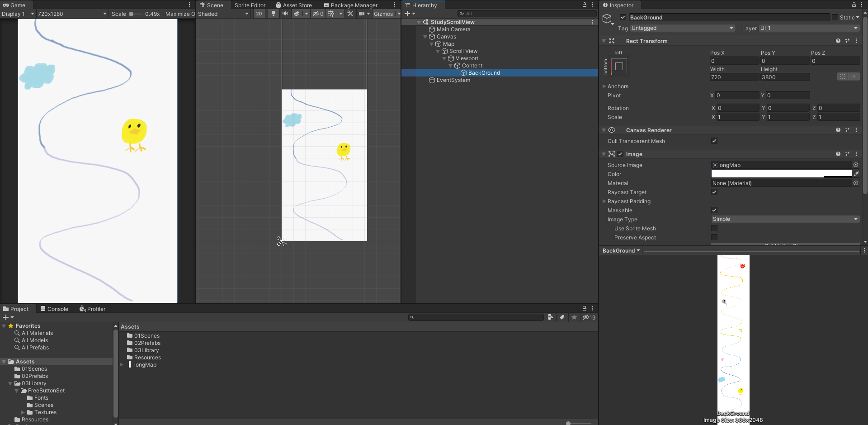Open the Profiler tab

92,309
